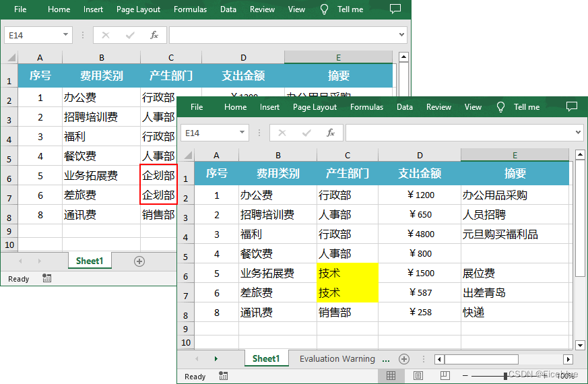
Task: Select the Sheet1 tab in the back window
Action: click(x=90, y=261)
